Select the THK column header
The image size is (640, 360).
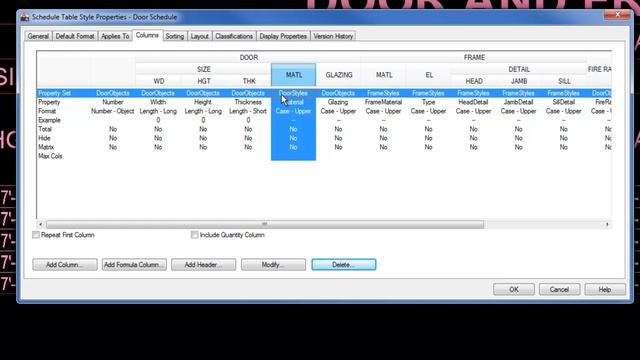click(x=249, y=81)
